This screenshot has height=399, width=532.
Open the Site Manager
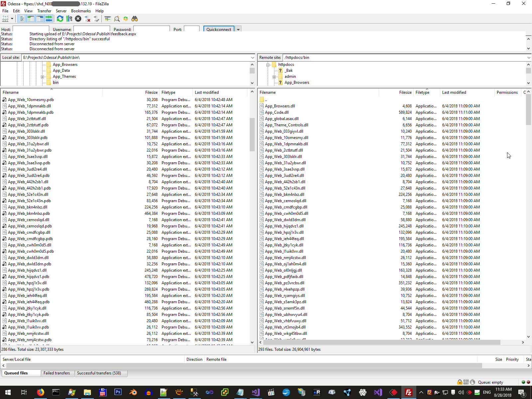[x=5, y=19]
